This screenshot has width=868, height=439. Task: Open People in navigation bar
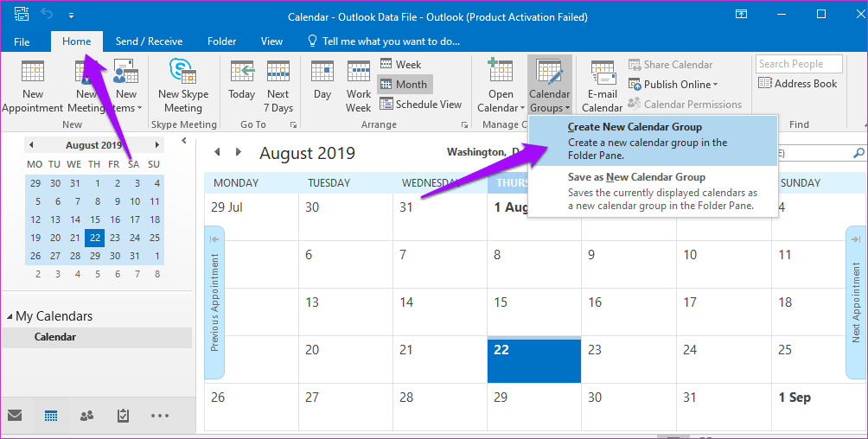[87, 415]
